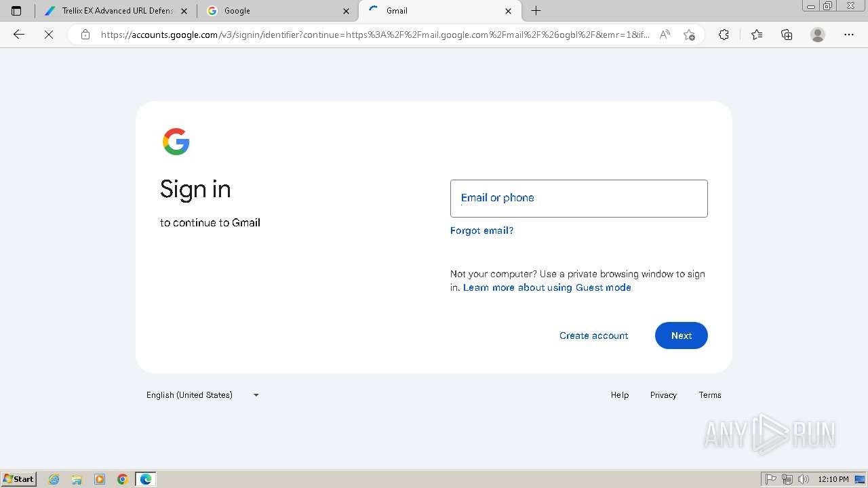Close the Trellix EX Advanced URL Defense tab
The image size is (868, 488).
tap(184, 11)
